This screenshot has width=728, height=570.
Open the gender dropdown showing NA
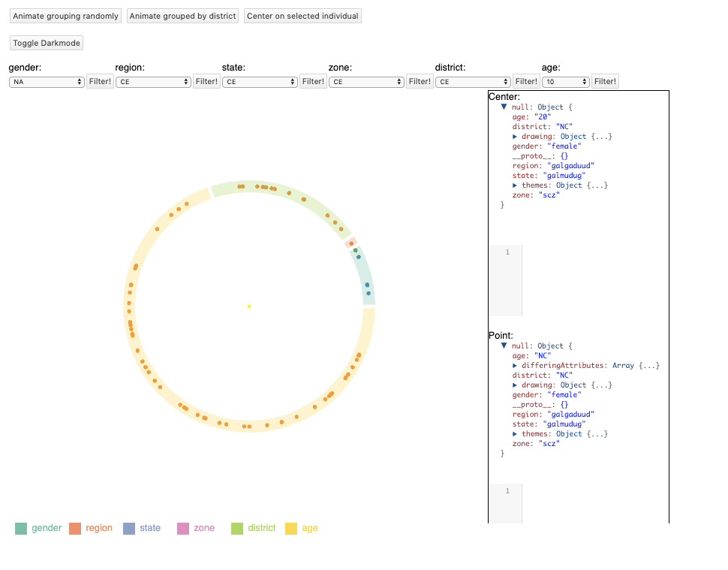coord(47,82)
